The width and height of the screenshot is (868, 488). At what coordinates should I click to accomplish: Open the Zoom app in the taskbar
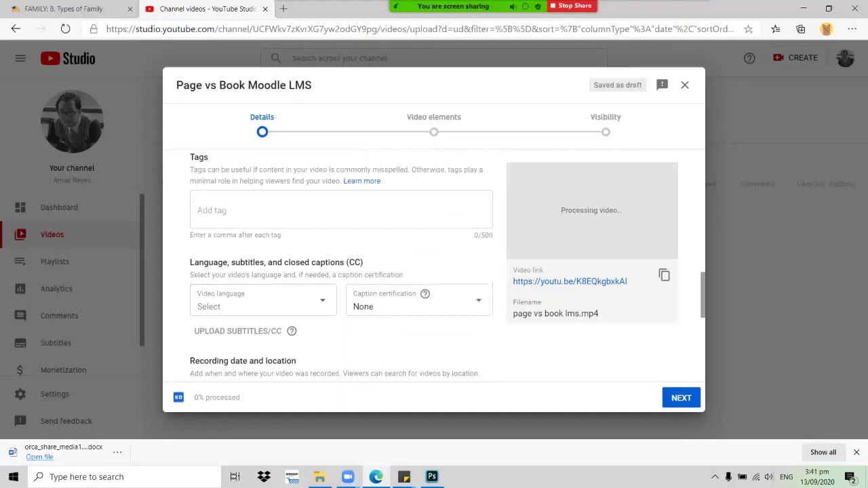pos(348,477)
